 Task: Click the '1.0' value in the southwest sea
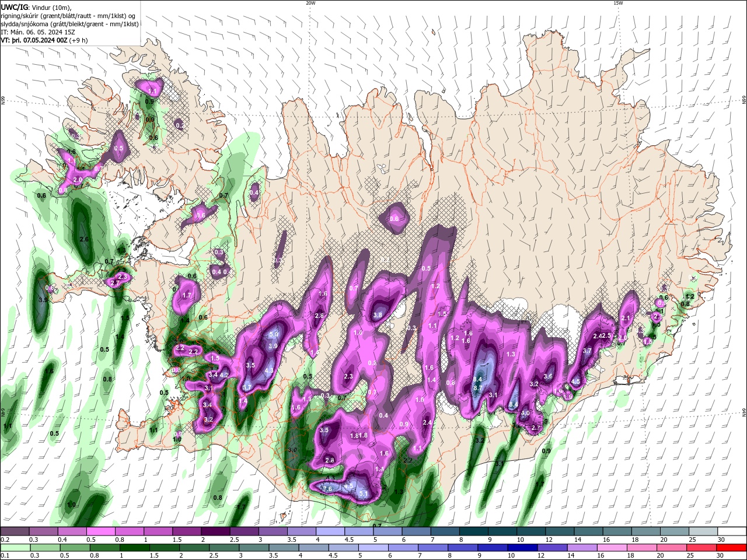coord(71,505)
